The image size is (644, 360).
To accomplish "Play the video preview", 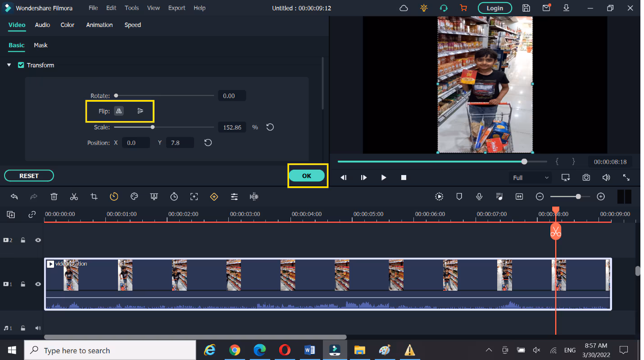I will (384, 178).
